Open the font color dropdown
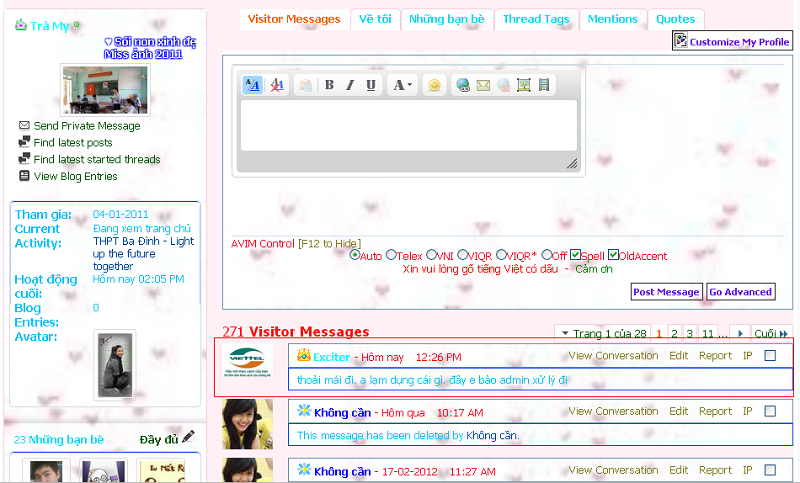 click(x=402, y=85)
